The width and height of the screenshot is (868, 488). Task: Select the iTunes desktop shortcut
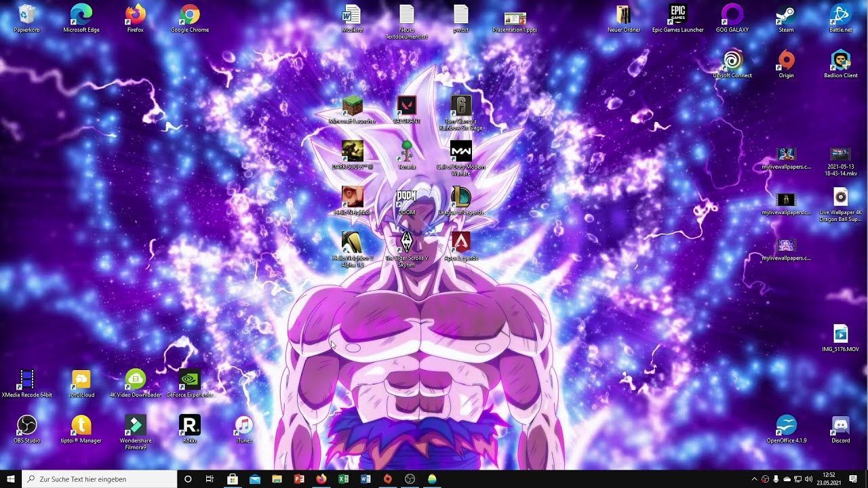(x=244, y=429)
